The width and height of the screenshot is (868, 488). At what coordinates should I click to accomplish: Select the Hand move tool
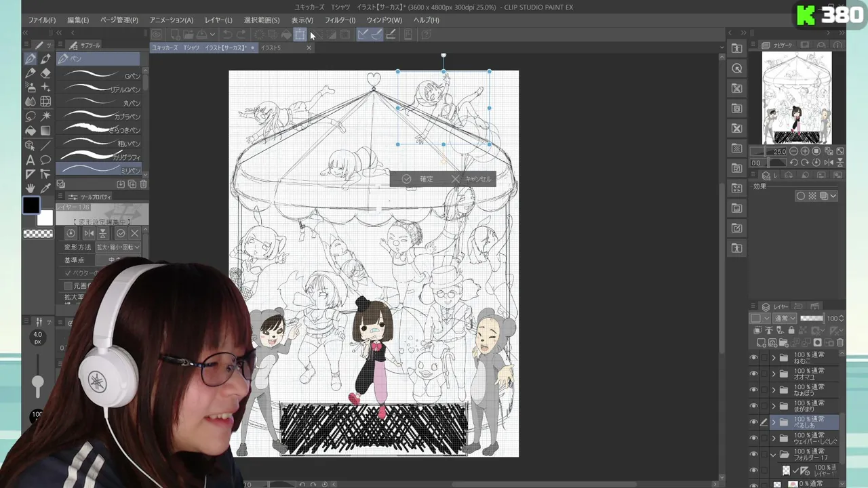click(x=31, y=188)
